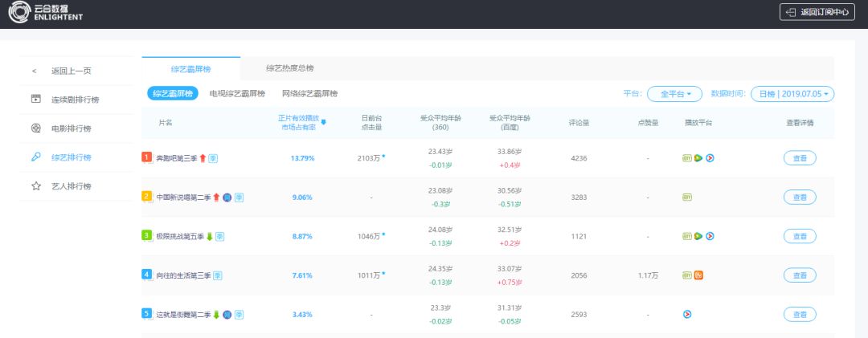This screenshot has height=338, width=868.
Task: Click 查看 for 极限挑战第五季
Action: point(800,236)
